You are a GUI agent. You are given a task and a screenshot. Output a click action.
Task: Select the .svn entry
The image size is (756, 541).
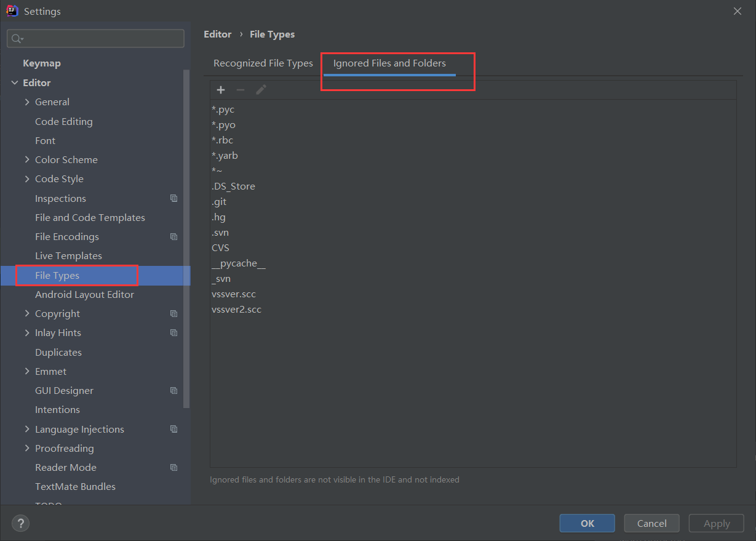(x=220, y=233)
